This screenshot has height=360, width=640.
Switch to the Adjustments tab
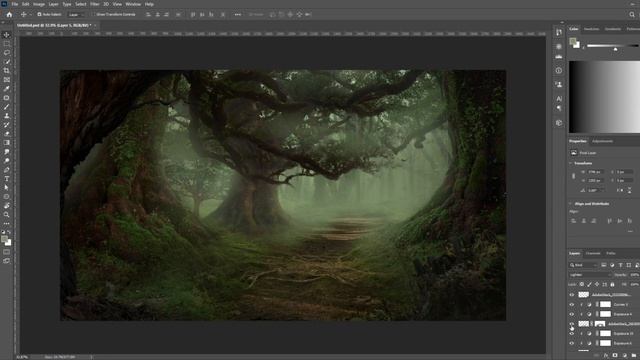point(602,141)
